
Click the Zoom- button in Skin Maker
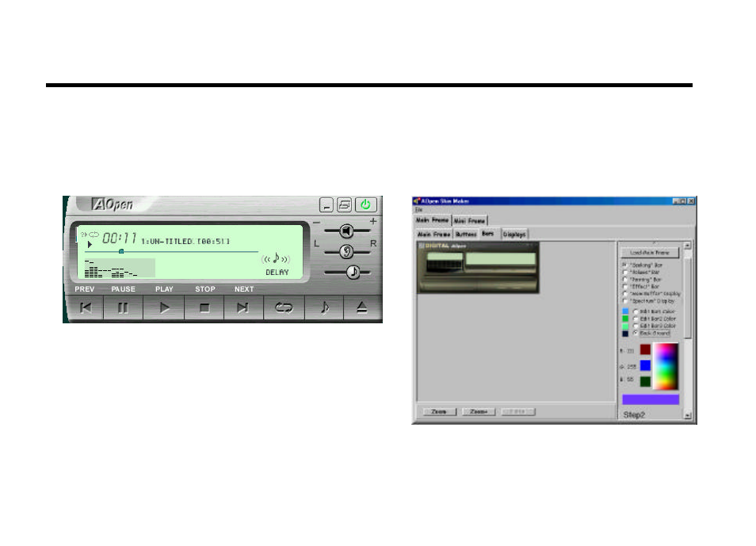439,411
